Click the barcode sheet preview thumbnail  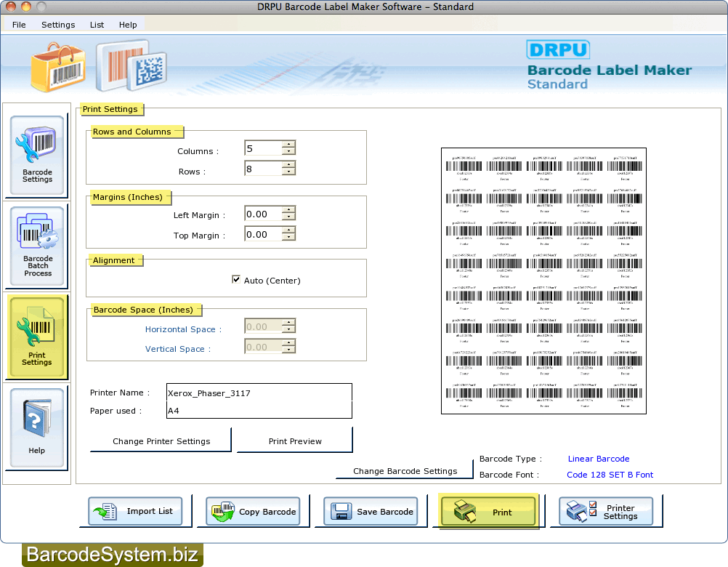pyautogui.click(x=543, y=281)
